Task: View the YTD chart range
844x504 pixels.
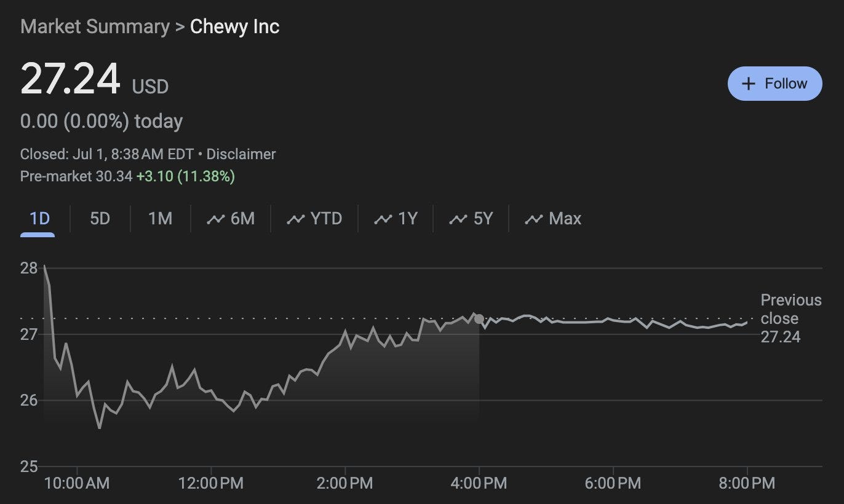Action: (x=326, y=219)
